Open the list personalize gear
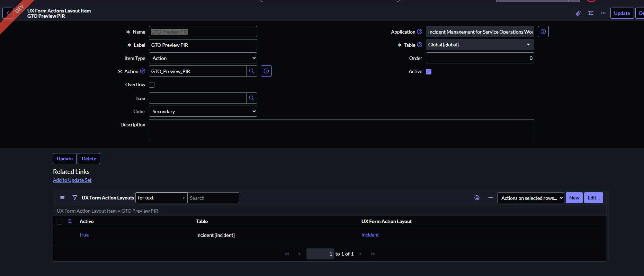 [477, 198]
